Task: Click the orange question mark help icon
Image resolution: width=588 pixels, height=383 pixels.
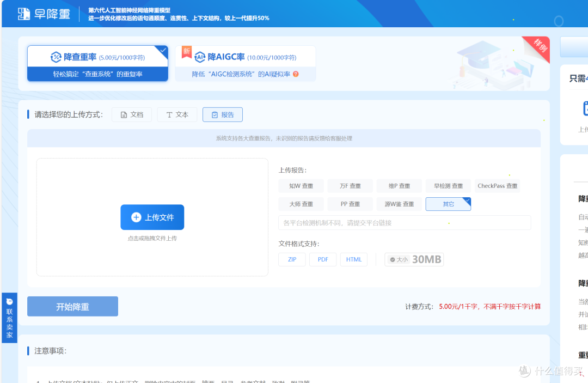Action: [x=296, y=74]
